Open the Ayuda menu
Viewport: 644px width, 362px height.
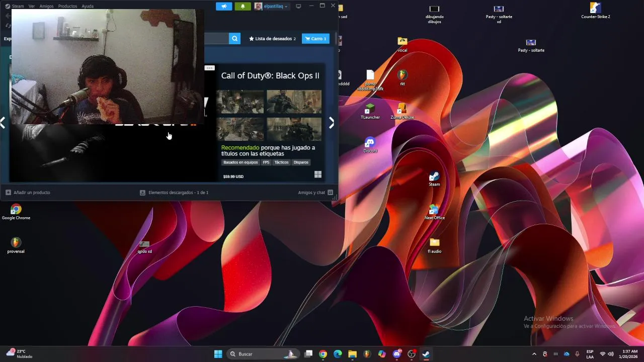(x=88, y=6)
